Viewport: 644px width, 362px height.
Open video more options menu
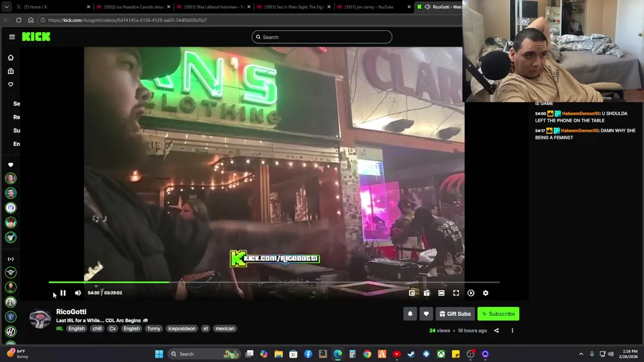click(512, 330)
